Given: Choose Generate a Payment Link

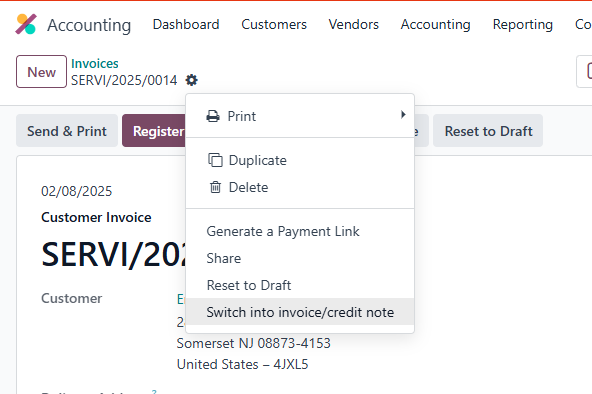Looking at the screenshot, I should 300,231.
